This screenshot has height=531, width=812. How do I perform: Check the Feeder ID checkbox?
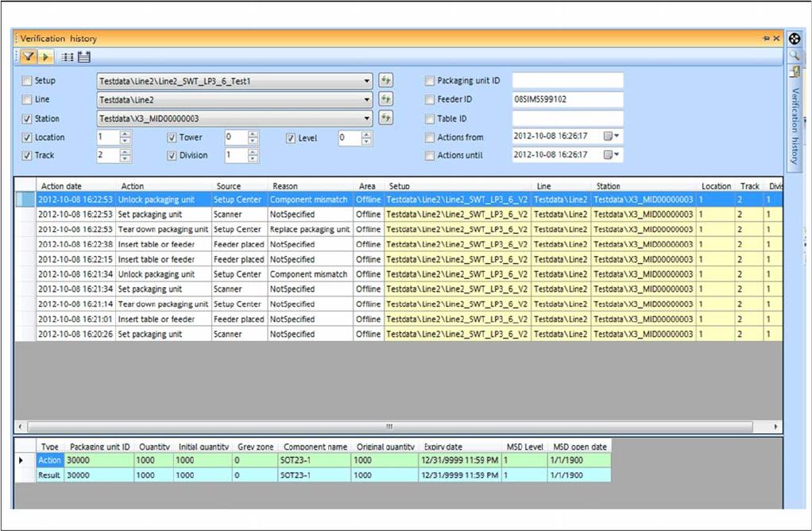pos(430,100)
